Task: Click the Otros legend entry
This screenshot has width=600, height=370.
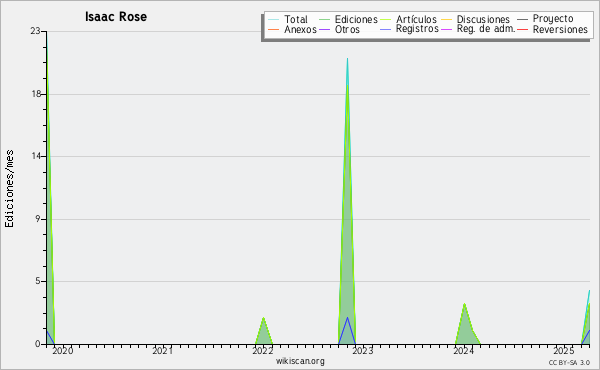Action: click(339, 29)
